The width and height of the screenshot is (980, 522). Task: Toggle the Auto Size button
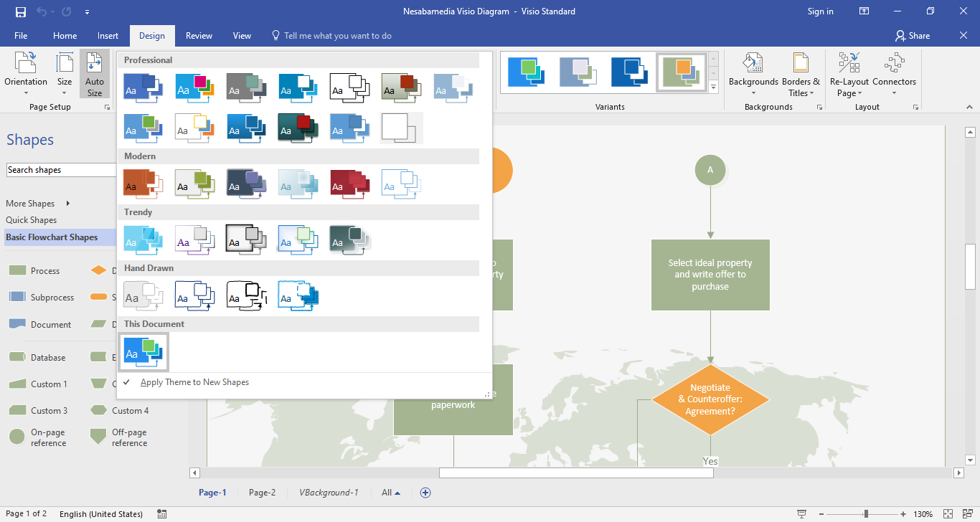click(95, 73)
